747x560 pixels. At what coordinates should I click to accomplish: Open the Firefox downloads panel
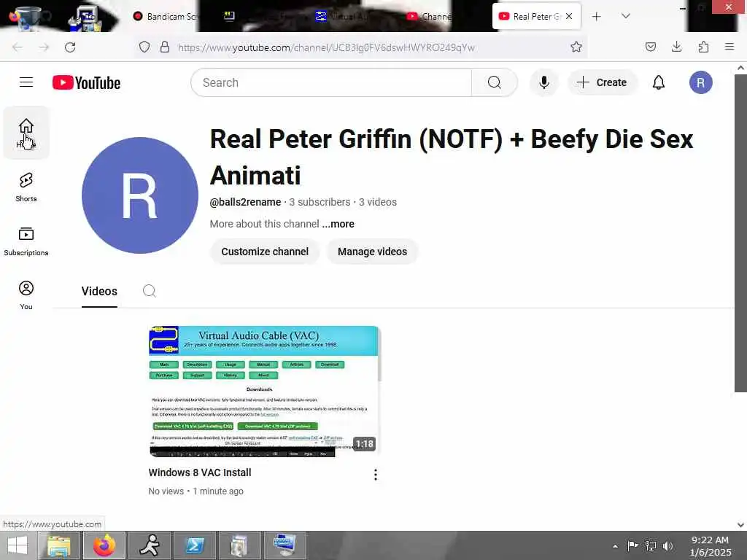tap(676, 47)
